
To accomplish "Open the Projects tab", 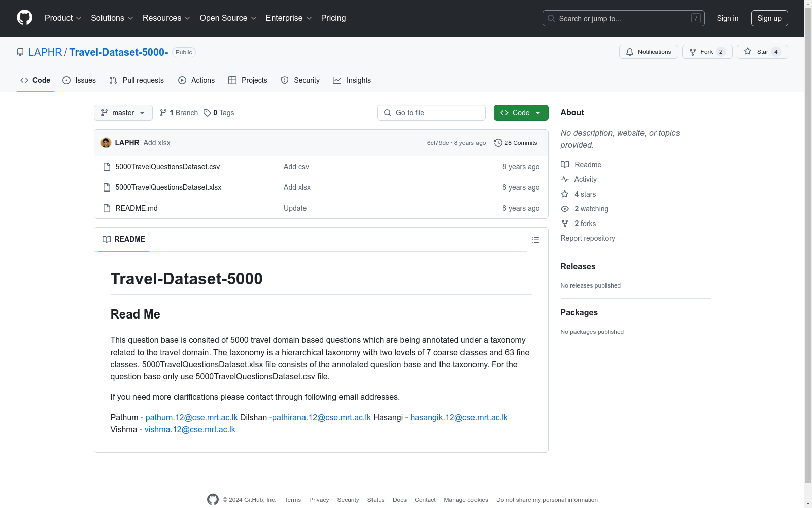I will pos(248,80).
